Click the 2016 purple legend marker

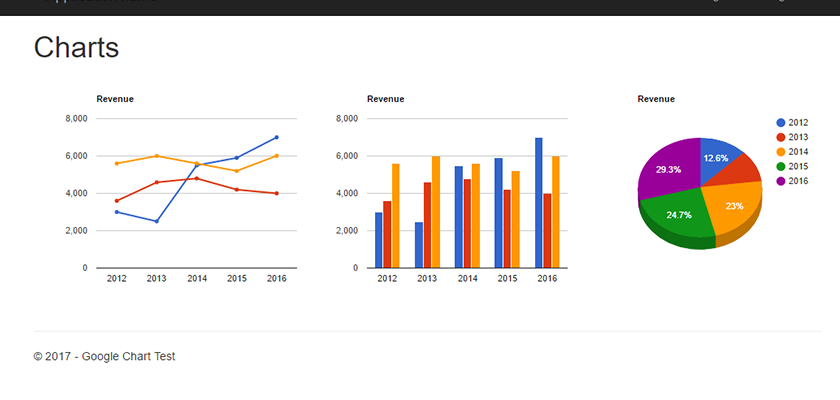pos(781,181)
